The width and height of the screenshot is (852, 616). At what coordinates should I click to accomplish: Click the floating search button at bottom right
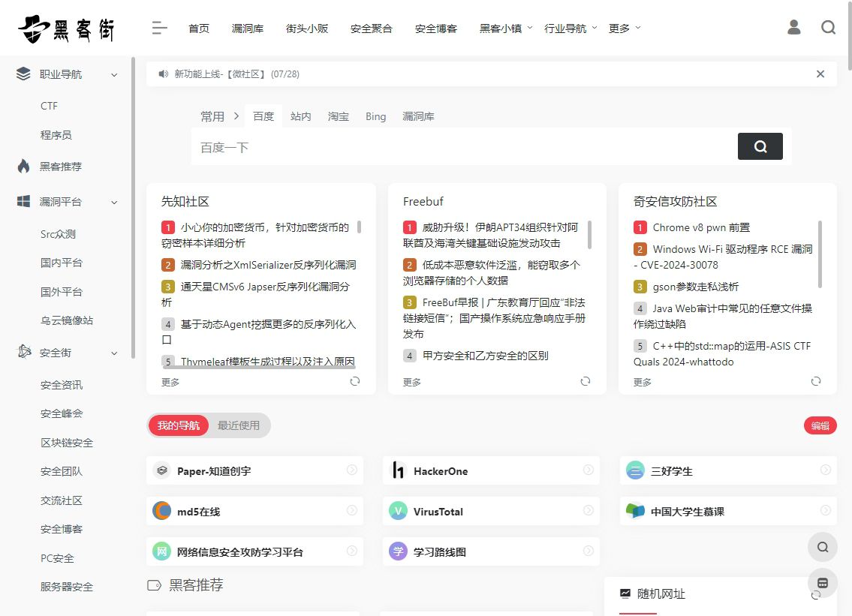[x=823, y=547]
